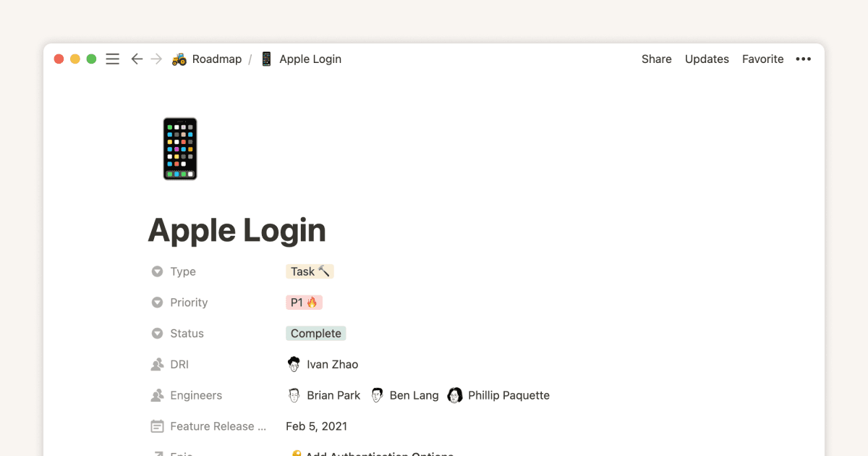
Task: Open the Updates panel
Action: (707, 59)
